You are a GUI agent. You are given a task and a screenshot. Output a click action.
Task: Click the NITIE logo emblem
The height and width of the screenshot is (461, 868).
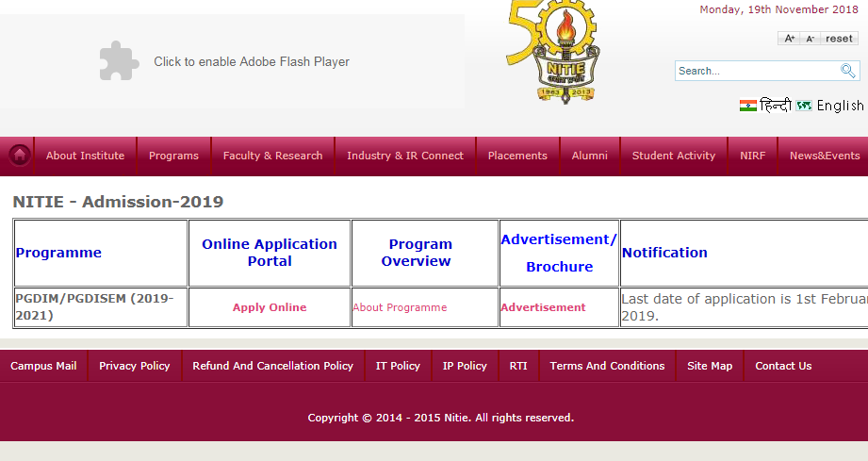point(553,53)
